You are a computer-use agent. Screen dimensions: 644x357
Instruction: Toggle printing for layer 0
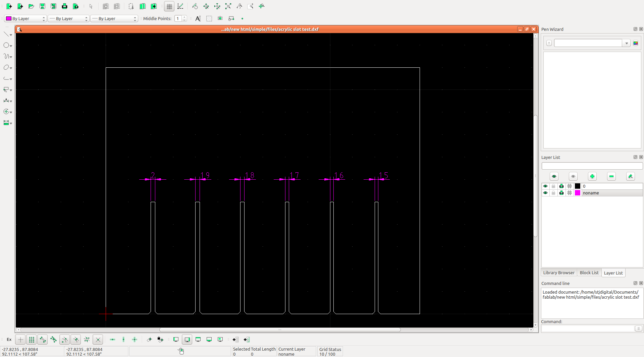click(561, 186)
